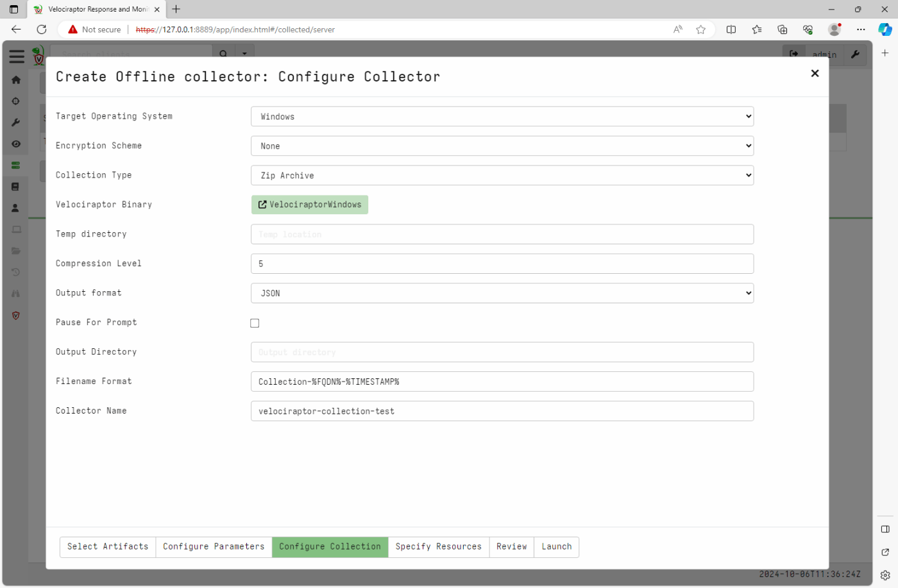Open the Target Operating System dropdown
The width and height of the screenshot is (898, 588).
[x=502, y=117]
